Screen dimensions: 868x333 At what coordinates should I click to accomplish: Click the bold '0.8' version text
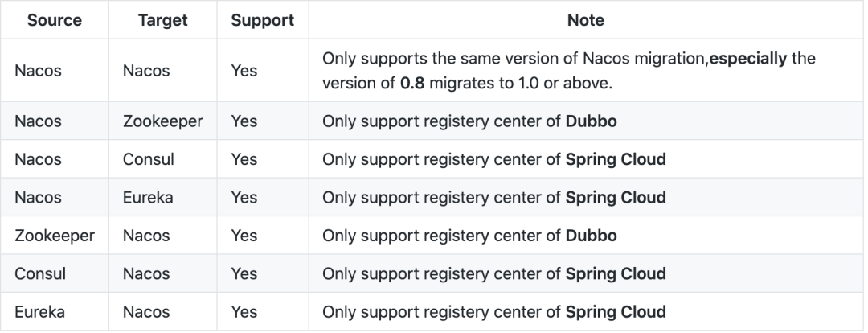tap(412, 84)
